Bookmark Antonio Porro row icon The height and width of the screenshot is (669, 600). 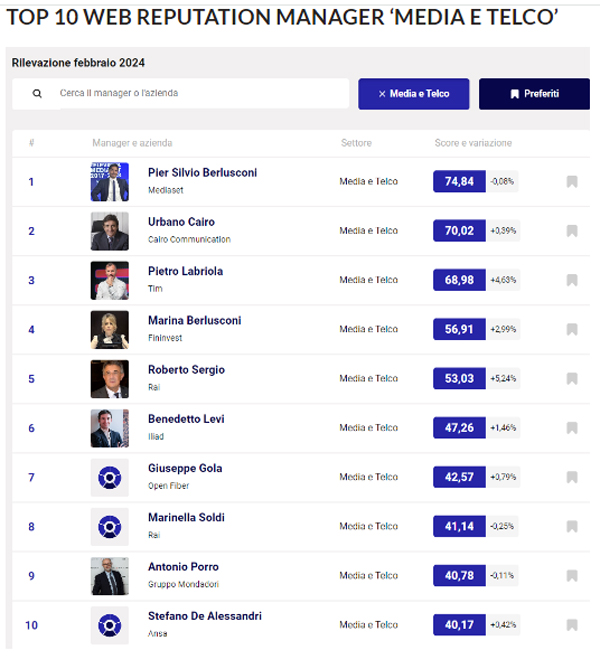(572, 576)
